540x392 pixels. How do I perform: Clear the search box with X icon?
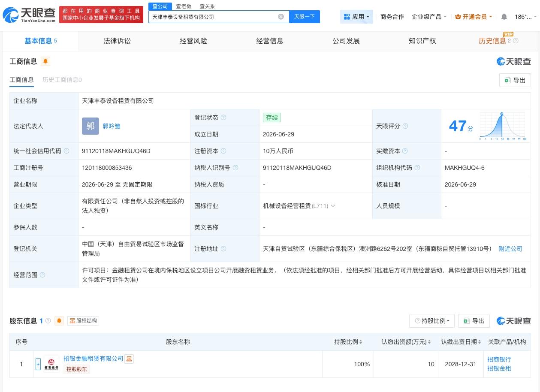281,17
